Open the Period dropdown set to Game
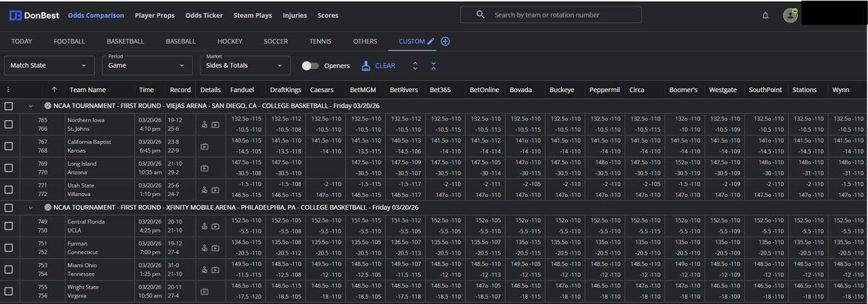868x304 pixels. 148,66
